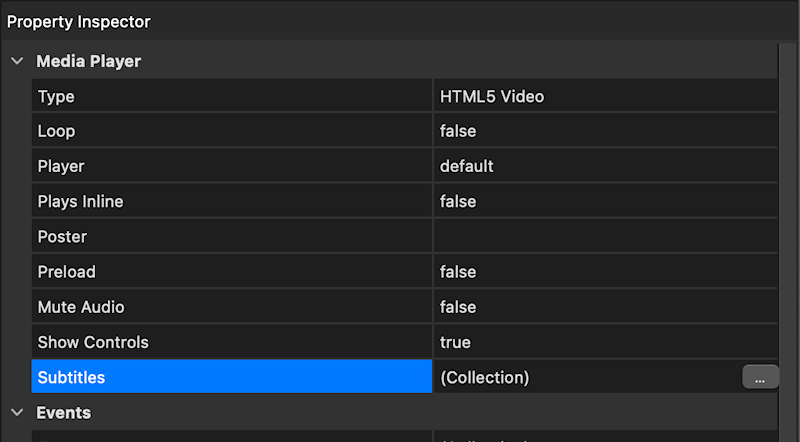The height and width of the screenshot is (442, 800).
Task: Select the Loop property label
Action: pos(56,131)
